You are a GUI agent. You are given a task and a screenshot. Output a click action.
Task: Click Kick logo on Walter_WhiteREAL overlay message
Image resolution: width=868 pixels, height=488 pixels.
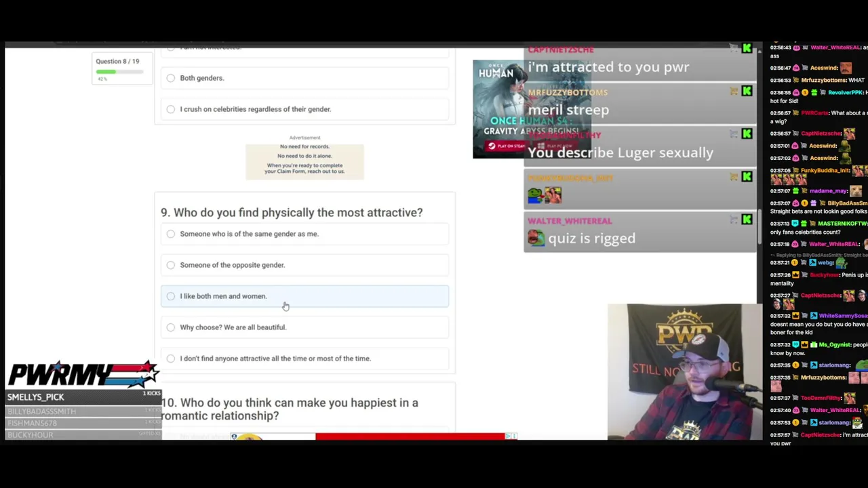coord(747,219)
